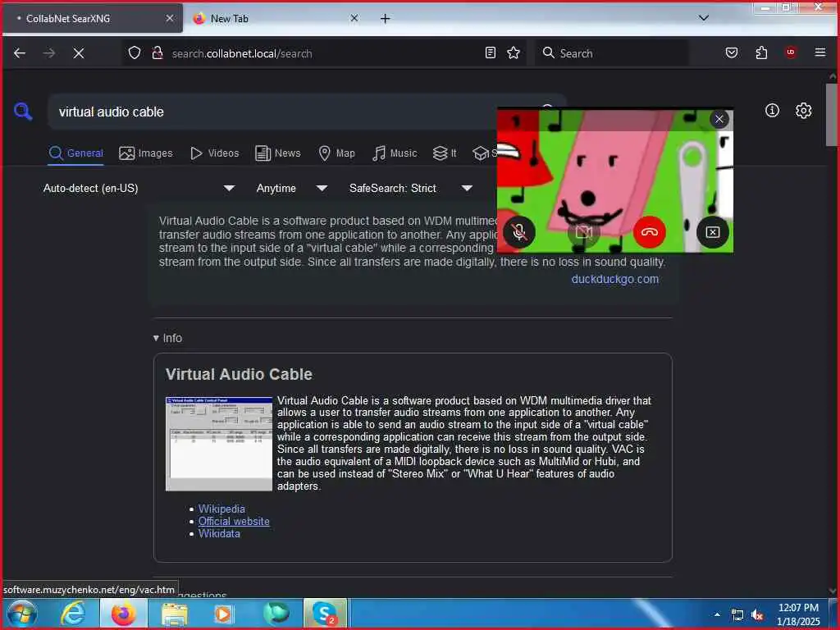This screenshot has height=630, width=840.
Task: Click the screen share stop icon in call
Action: click(x=713, y=232)
